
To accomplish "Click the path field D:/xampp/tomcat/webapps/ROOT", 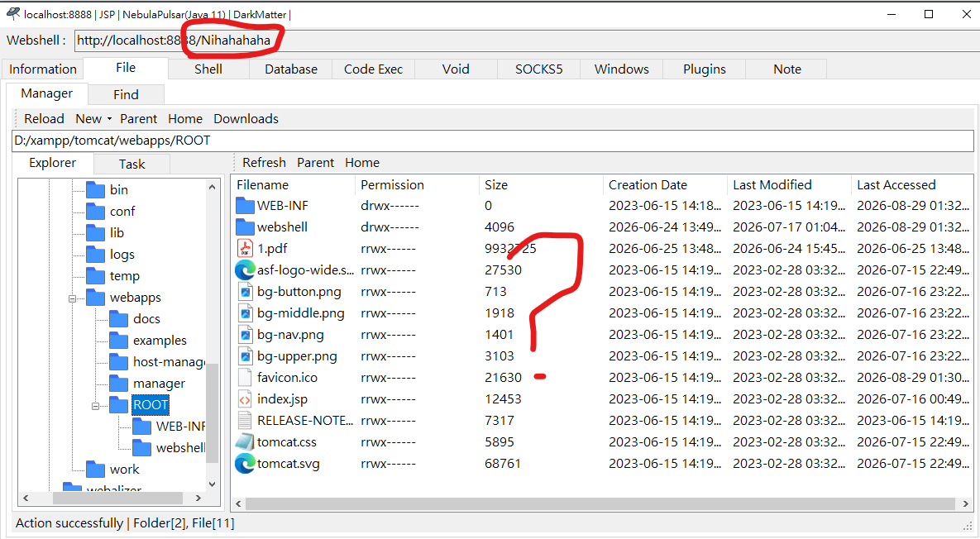I will pos(493,141).
